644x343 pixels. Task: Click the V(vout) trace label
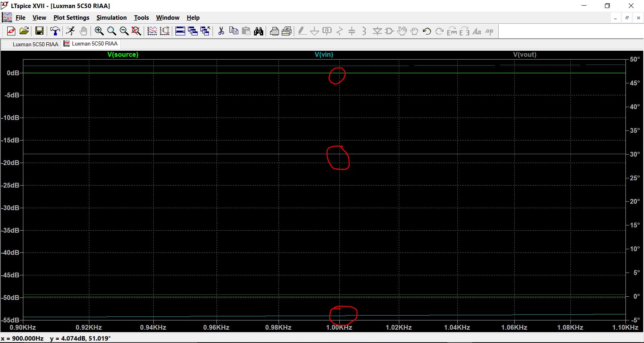click(525, 54)
